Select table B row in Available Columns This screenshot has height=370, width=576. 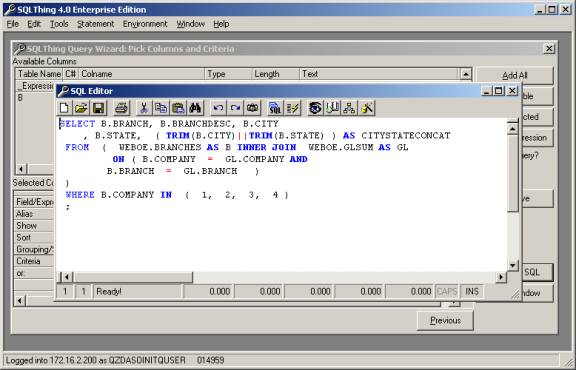coord(35,98)
